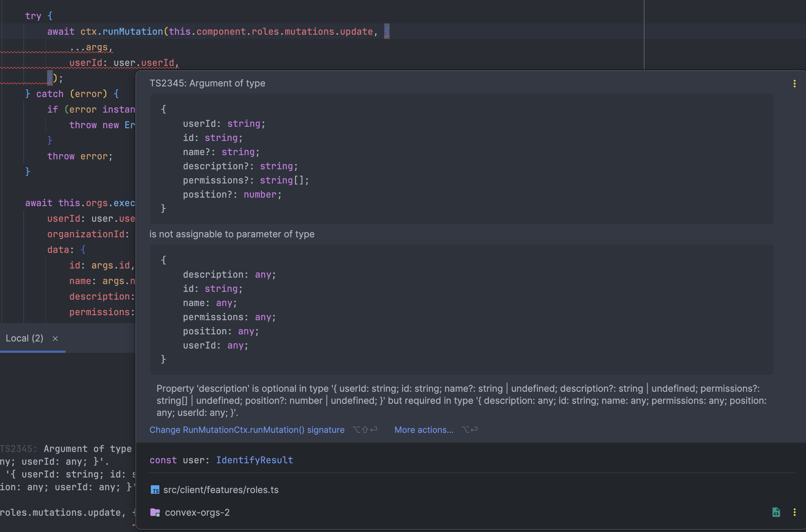Image resolution: width=806 pixels, height=532 pixels.
Task: Click the highlighted opening brace after mutations.update
Action: tap(387, 32)
